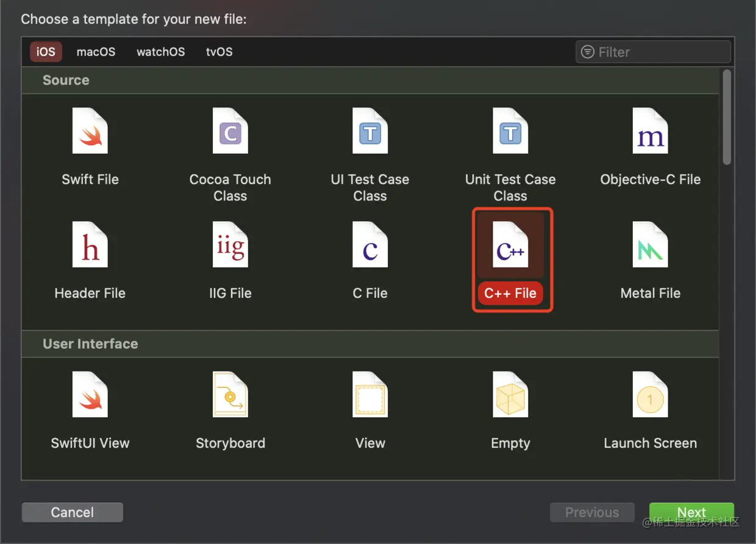Image resolution: width=756 pixels, height=544 pixels.
Task: Select the SwiftUI View template icon
Action: click(90, 395)
